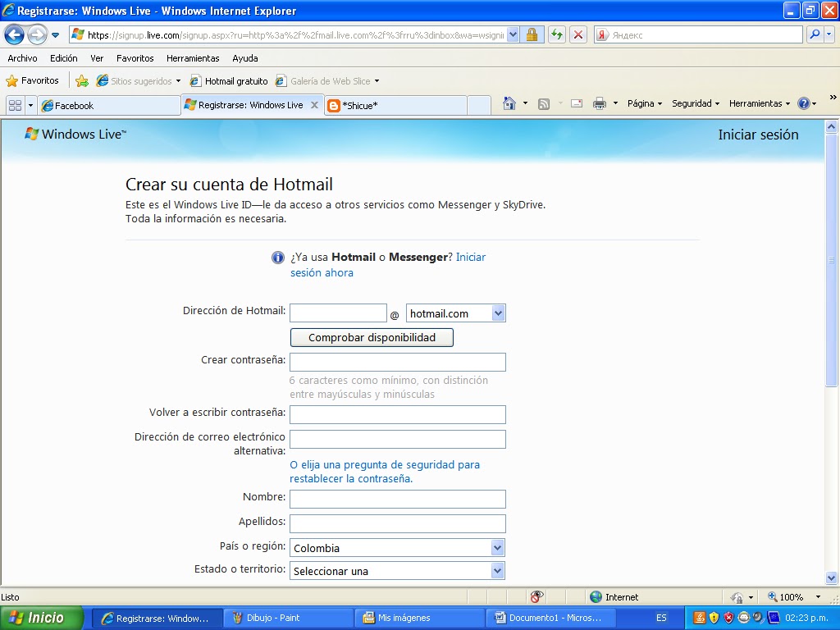
Task: Open the Hotmail gratuito favorite link
Action: (x=230, y=81)
